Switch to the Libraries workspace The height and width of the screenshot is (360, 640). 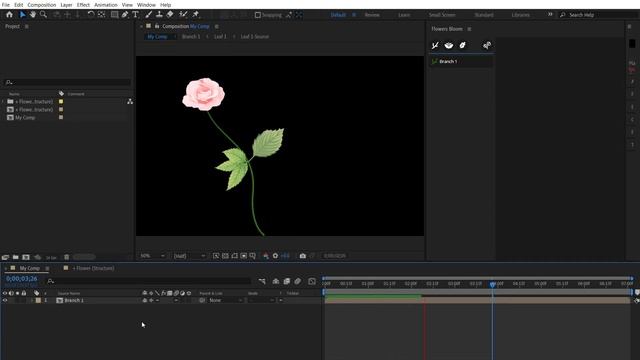pos(521,15)
